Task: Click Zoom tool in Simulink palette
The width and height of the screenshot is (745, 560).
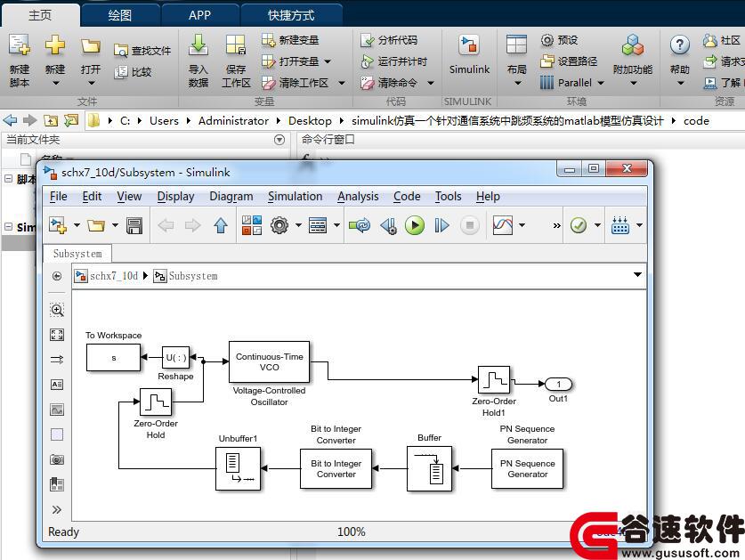Action: point(57,310)
